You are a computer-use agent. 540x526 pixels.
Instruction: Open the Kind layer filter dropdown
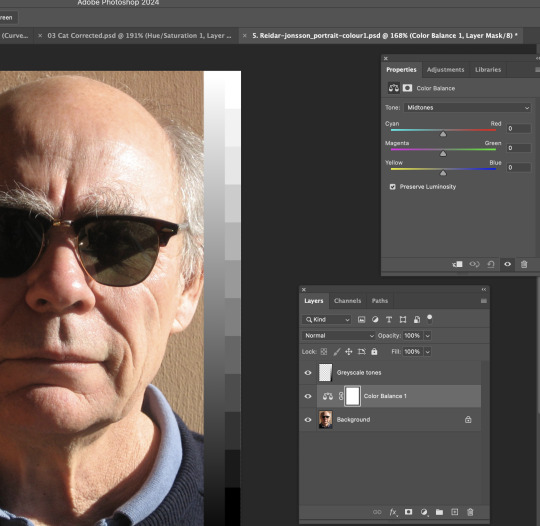(326, 320)
